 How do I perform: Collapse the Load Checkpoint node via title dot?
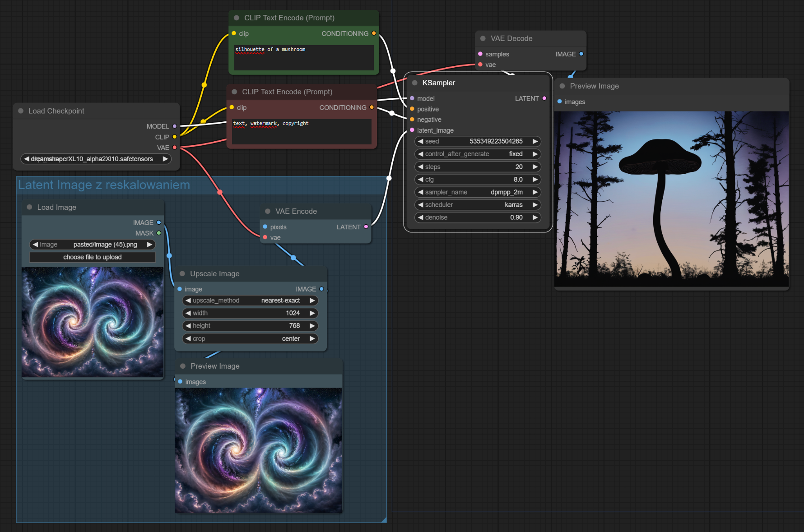pyautogui.click(x=21, y=111)
